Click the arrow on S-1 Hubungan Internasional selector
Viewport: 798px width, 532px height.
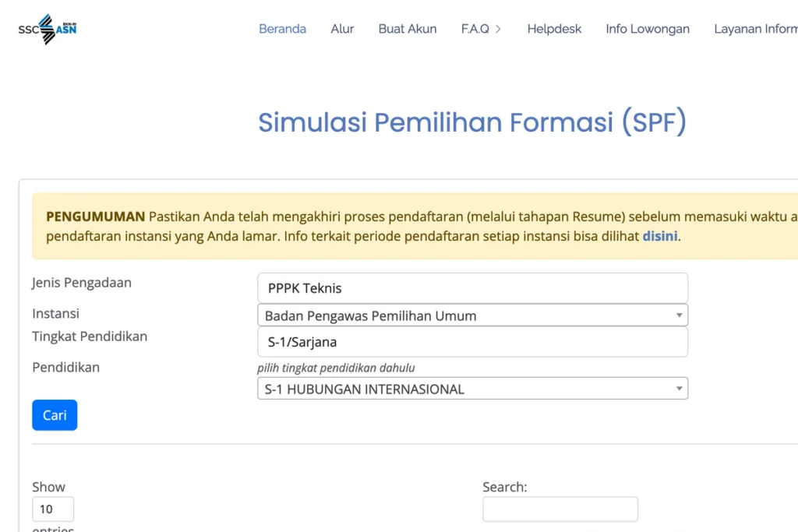pos(679,389)
